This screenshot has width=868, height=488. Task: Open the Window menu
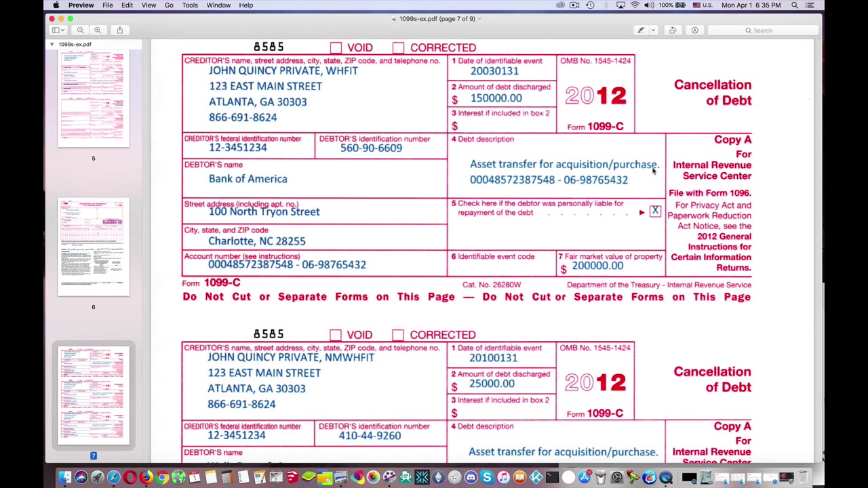pos(218,5)
